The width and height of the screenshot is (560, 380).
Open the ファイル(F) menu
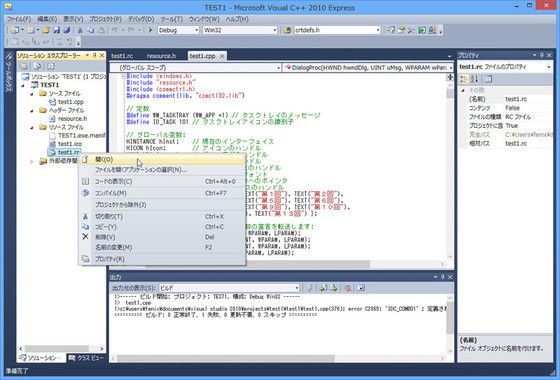pyautogui.click(x=19, y=19)
